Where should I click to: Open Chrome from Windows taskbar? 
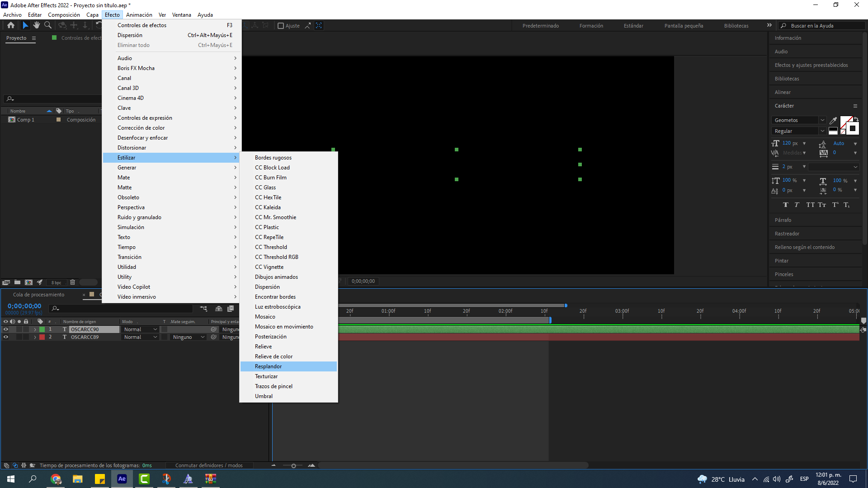coord(56,479)
